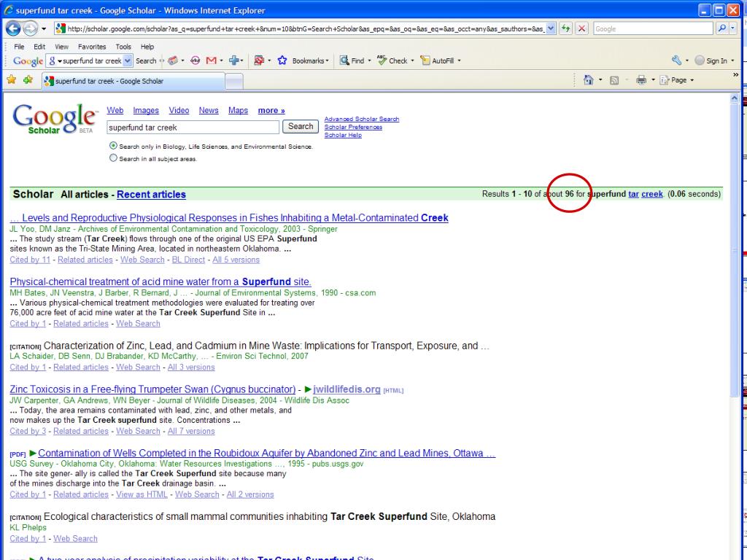This screenshot has height=560, width=747.
Task: Click the Add to Favorites star-plus icon
Action: click(x=28, y=79)
